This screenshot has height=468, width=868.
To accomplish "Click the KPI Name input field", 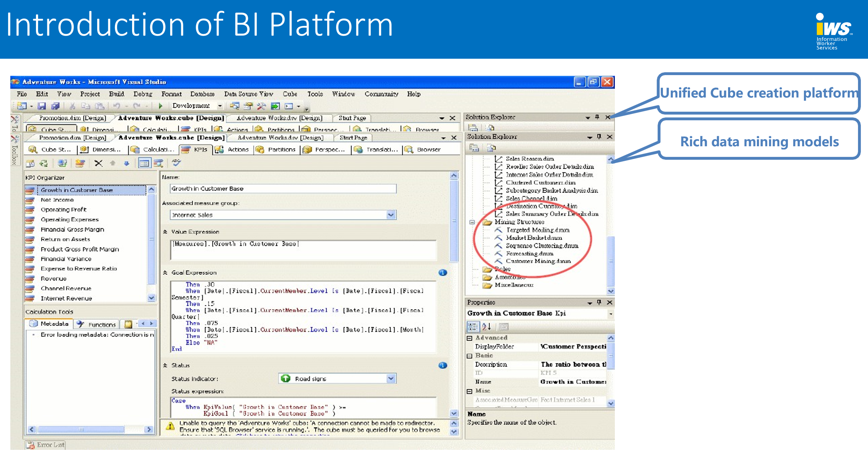I will [x=283, y=189].
